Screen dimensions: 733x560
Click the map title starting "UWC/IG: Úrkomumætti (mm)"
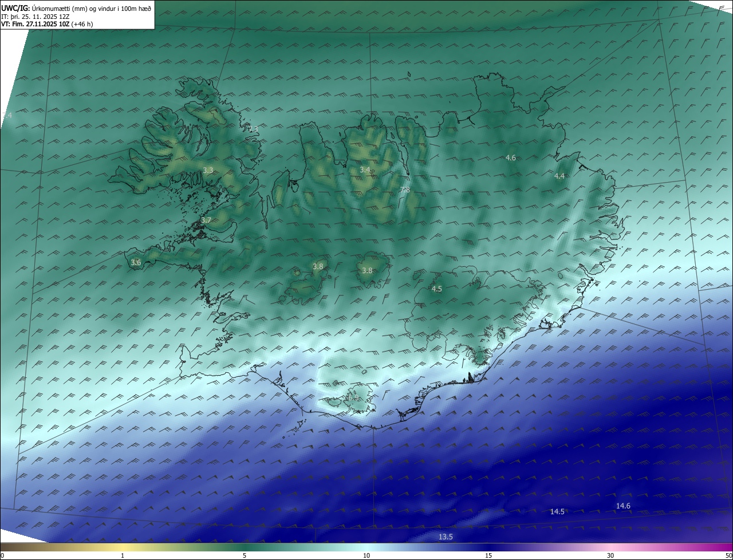click(x=77, y=8)
